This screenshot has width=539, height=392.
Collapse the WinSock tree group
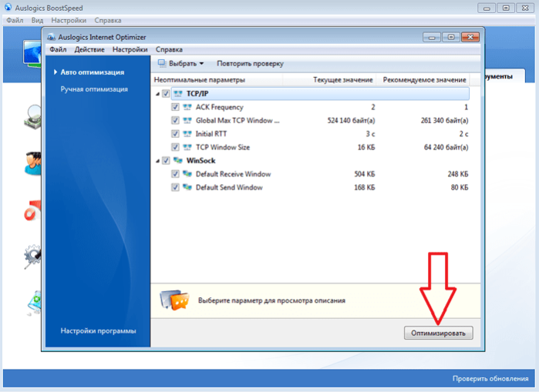157,161
